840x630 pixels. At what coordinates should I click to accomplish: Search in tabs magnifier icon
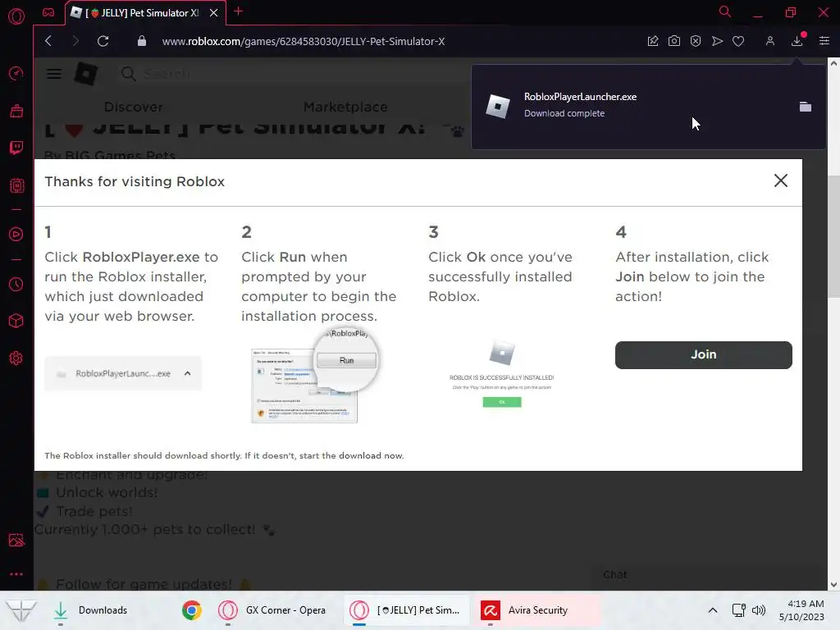tap(725, 11)
